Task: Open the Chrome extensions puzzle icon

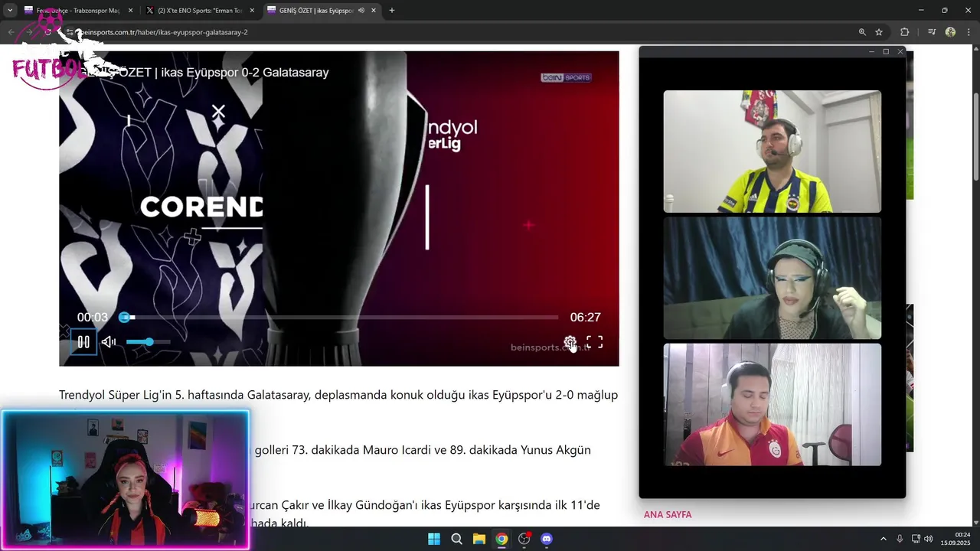Action: point(905,32)
